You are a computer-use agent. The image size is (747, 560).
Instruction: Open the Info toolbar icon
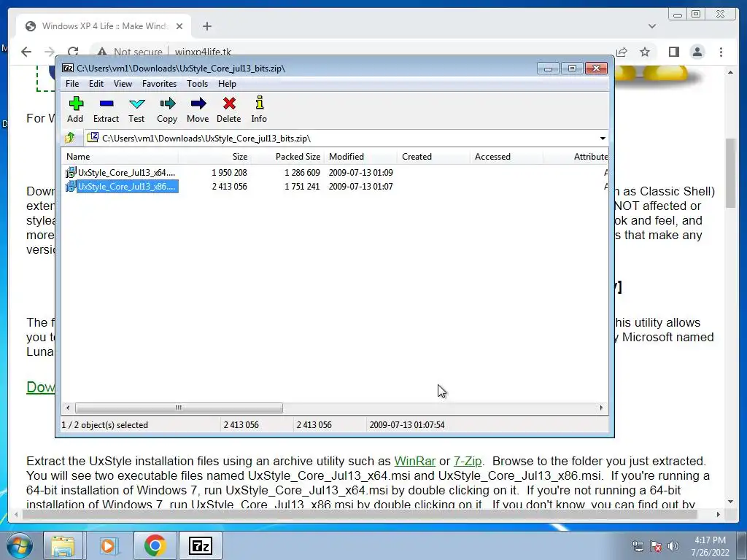tap(259, 110)
